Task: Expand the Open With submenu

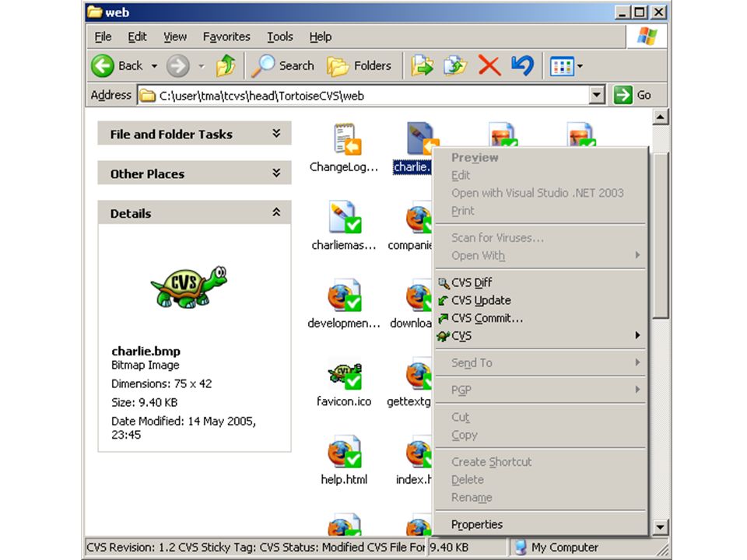Action: (x=541, y=256)
